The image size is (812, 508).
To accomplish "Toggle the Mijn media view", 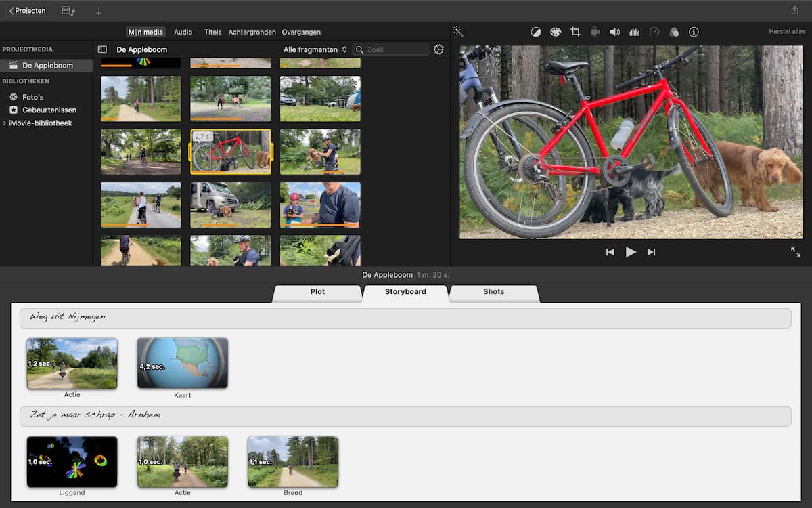I will click(x=145, y=31).
